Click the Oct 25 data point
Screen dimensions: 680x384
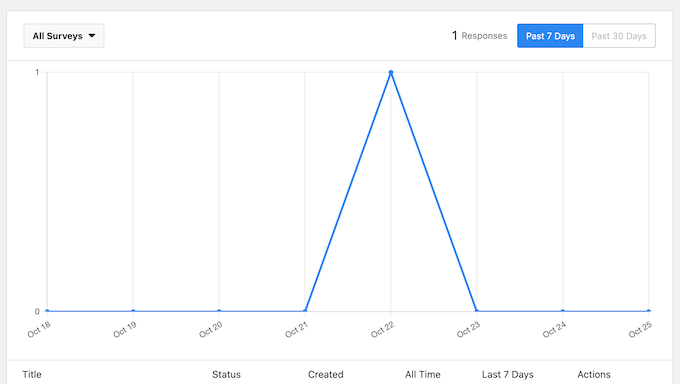click(648, 311)
